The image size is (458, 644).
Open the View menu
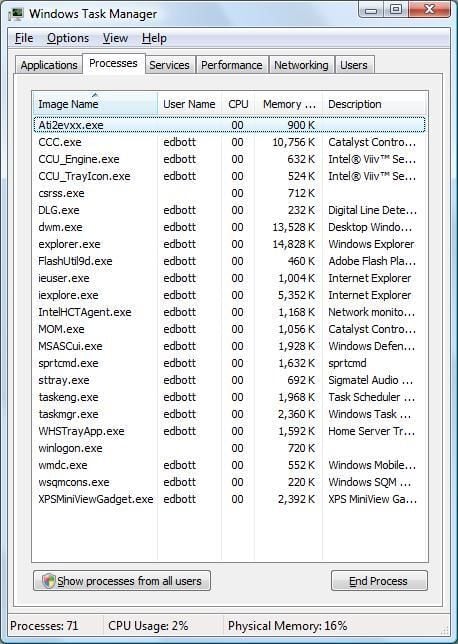(115, 38)
